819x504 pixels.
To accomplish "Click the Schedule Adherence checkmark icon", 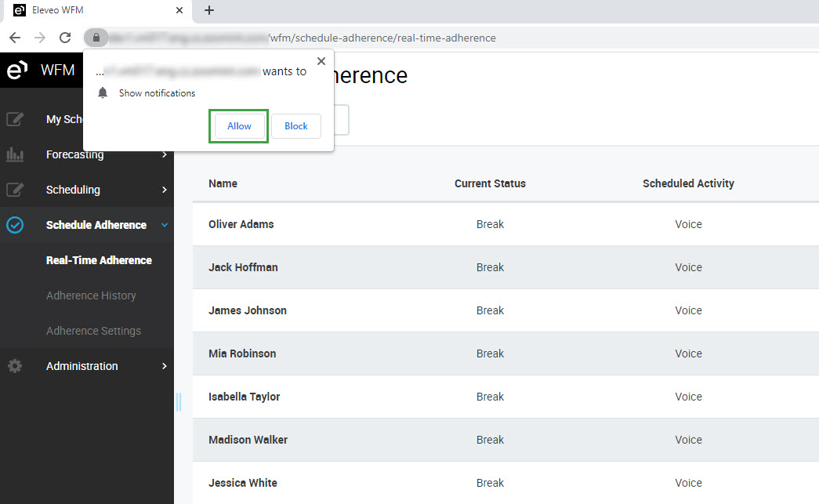I will click(15, 225).
